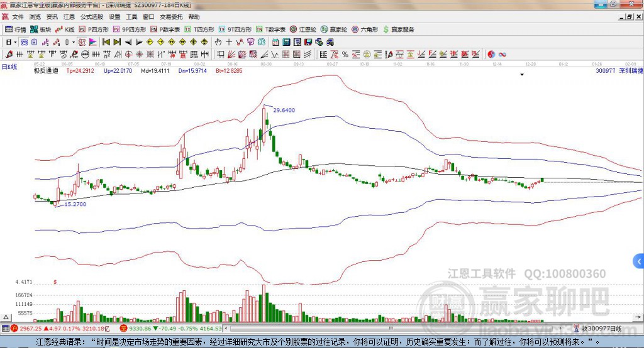Open the 资讯 menu
Viewport: 644px width, 348px height.
(x=52, y=17)
